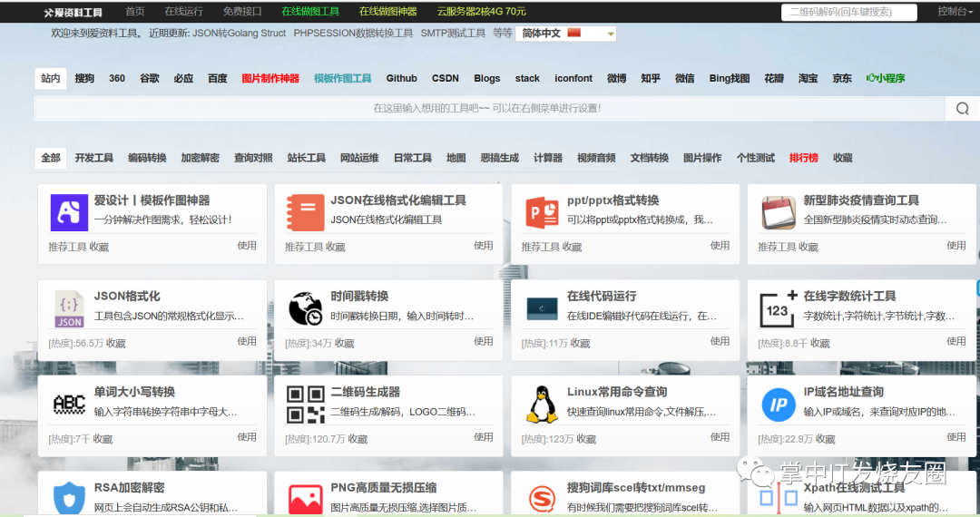Click the Sogou S logo icon
Image resolution: width=980 pixels, height=517 pixels.
542,499
